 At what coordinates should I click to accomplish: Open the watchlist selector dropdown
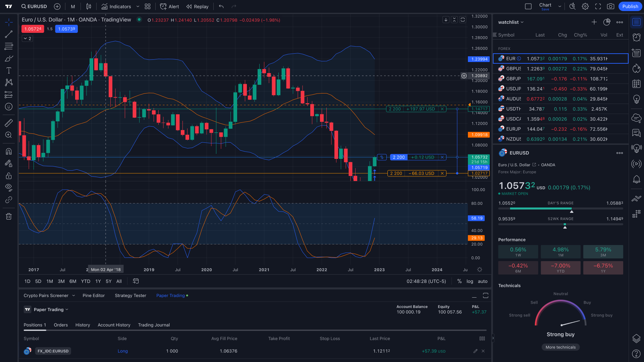click(x=511, y=22)
